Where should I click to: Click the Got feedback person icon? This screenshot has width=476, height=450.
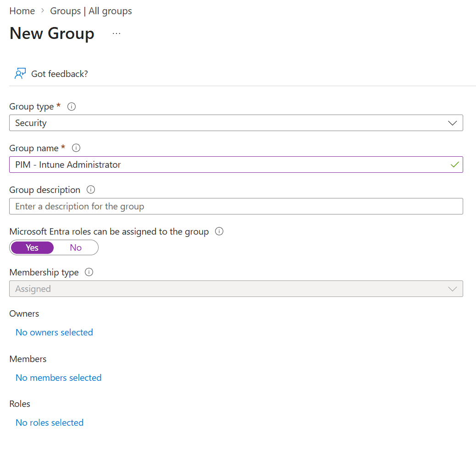coord(20,74)
